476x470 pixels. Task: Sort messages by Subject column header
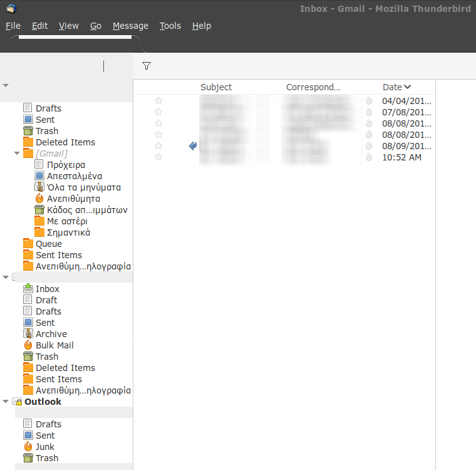(x=216, y=87)
